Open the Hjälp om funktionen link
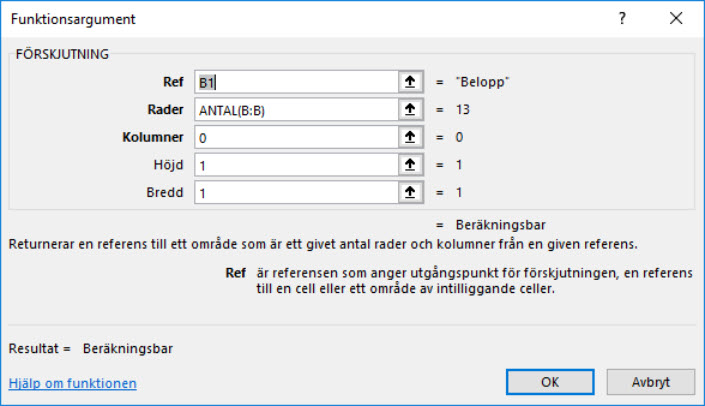The image size is (705, 406). [73, 383]
